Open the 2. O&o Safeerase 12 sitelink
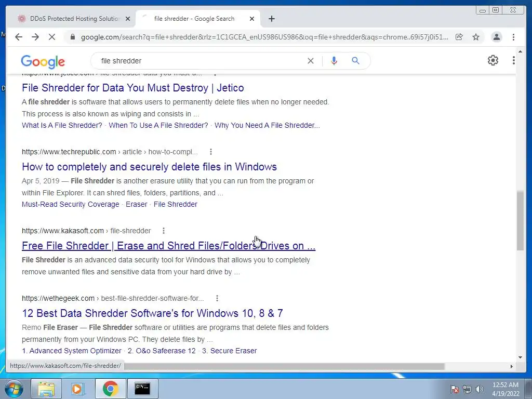 pyautogui.click(x=162, y=351)
